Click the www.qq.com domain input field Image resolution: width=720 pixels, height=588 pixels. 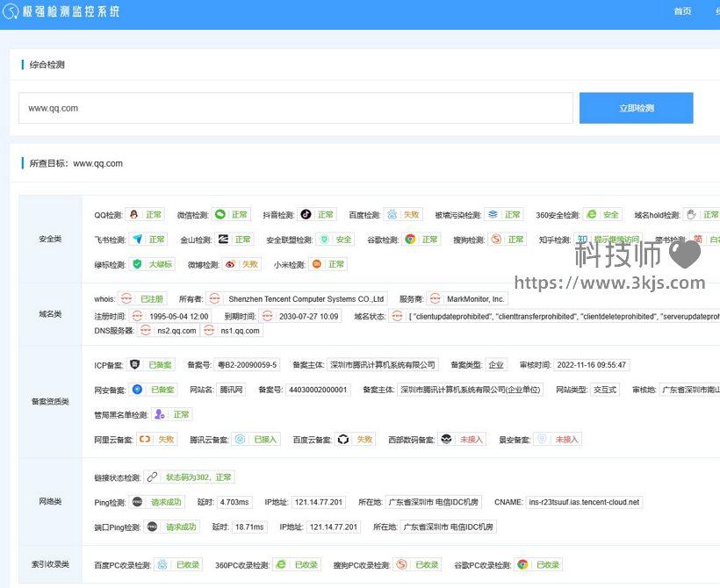(x=296, y=108)
